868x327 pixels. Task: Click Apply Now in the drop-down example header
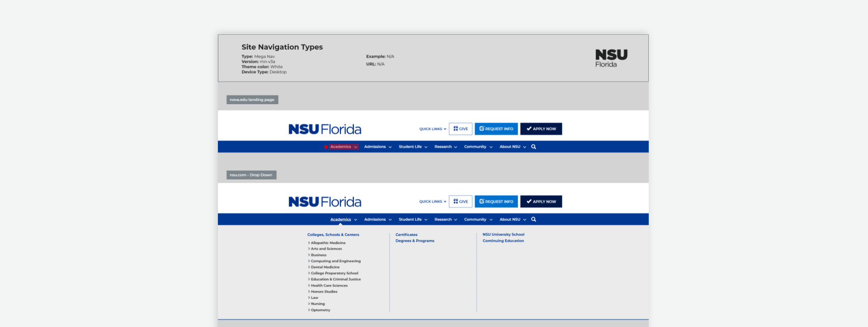click(541, 201)
